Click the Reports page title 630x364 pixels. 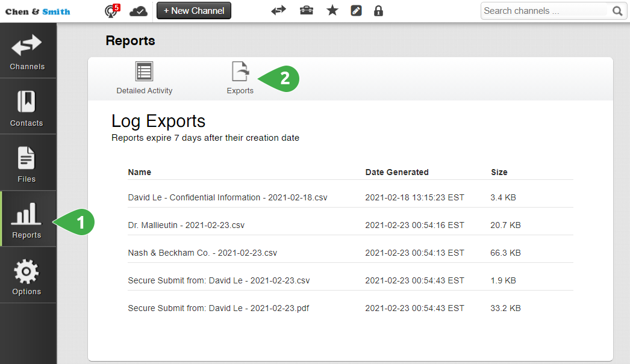point(130,40)
